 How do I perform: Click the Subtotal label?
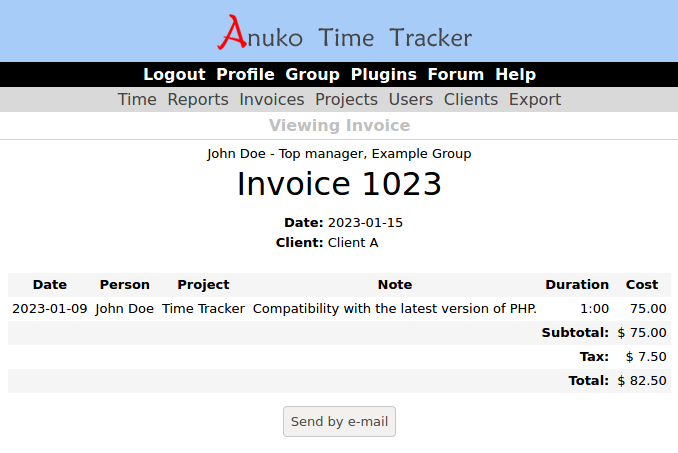click(x=575, y=332)
